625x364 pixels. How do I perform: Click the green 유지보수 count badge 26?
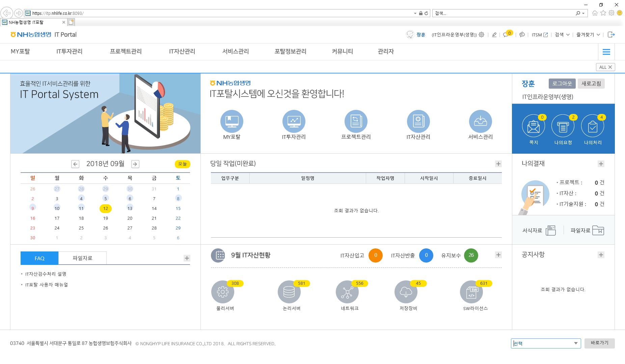471,255
